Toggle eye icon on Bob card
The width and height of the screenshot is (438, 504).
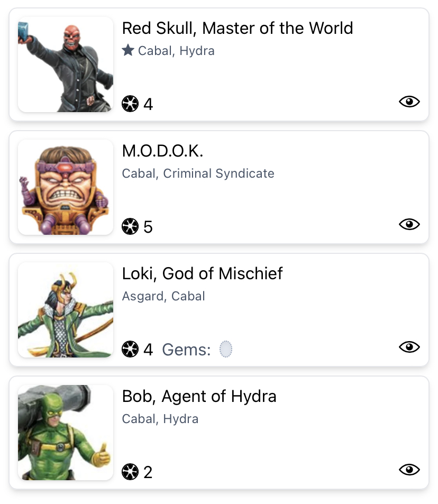tap(409, 470)
